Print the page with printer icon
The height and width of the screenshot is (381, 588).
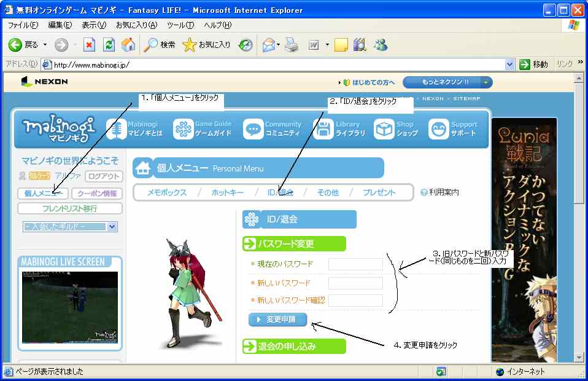coord(292,45)
